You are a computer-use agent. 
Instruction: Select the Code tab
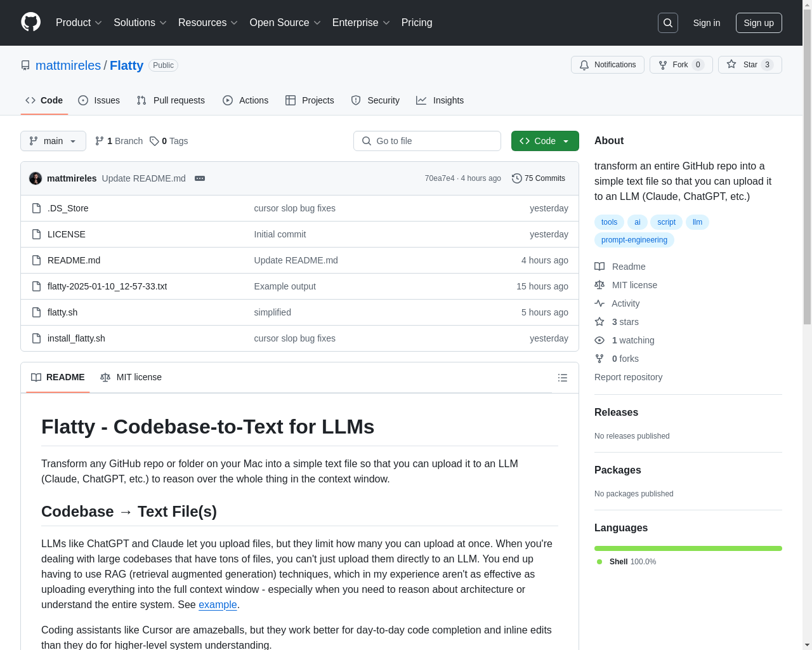[x=44, y=100]
